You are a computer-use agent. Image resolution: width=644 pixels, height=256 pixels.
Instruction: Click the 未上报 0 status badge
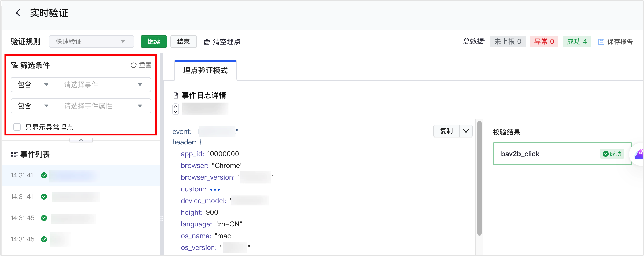pyautogui.click(x=507, y=42)
